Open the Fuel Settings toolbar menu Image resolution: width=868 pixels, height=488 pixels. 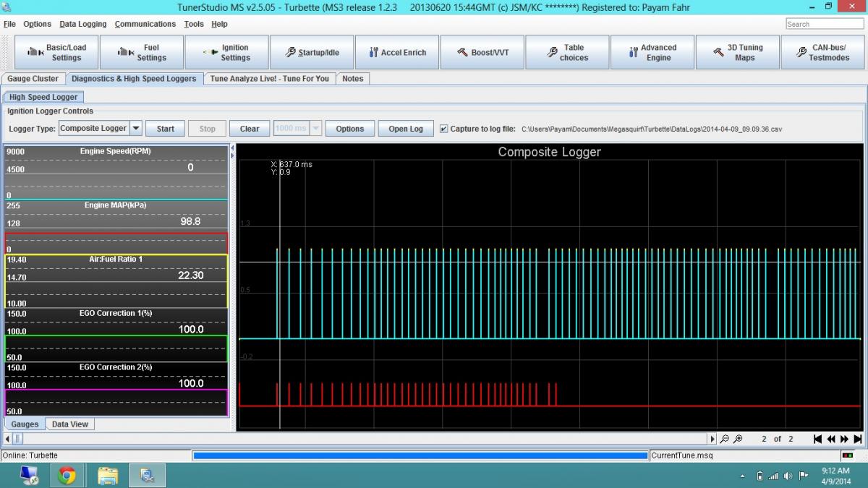pyautogui.click(x=142, y=53)
